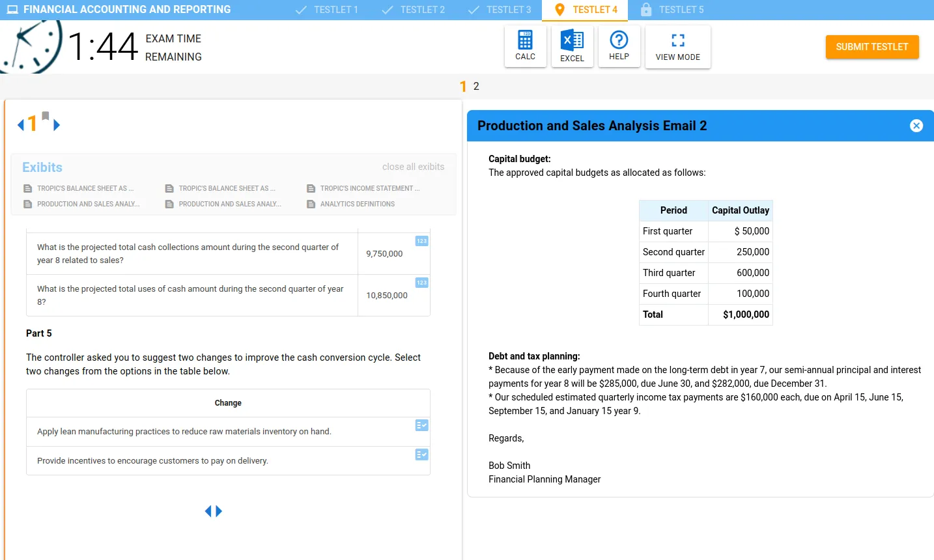Click the Second quarter row label

(x=673, y=252)
